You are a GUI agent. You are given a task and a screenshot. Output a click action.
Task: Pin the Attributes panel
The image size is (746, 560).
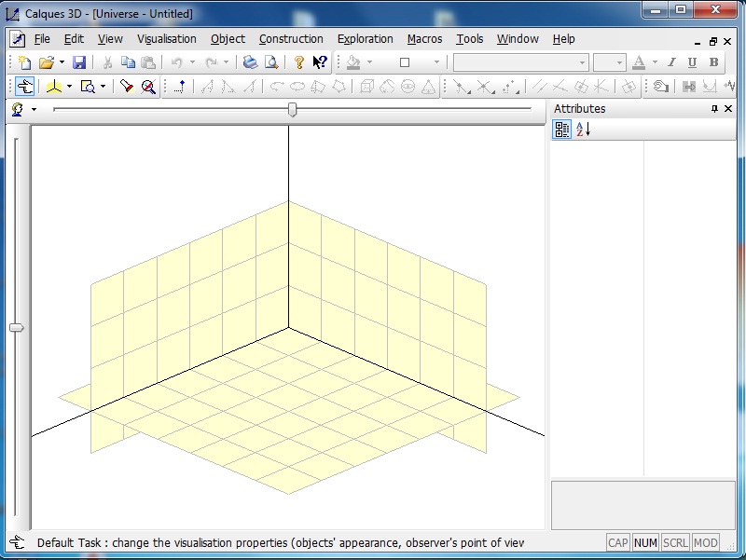point(715,109)
